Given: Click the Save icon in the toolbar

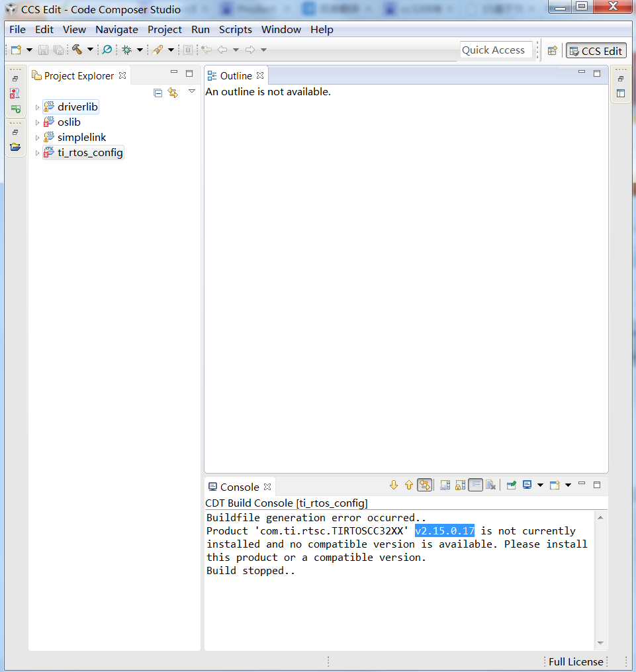Looking at the screenshot, I should [43, 50].
